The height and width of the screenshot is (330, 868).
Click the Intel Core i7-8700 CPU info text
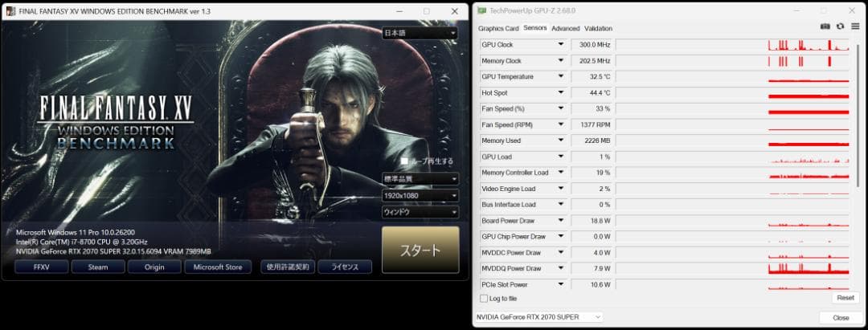pos(82,242)
